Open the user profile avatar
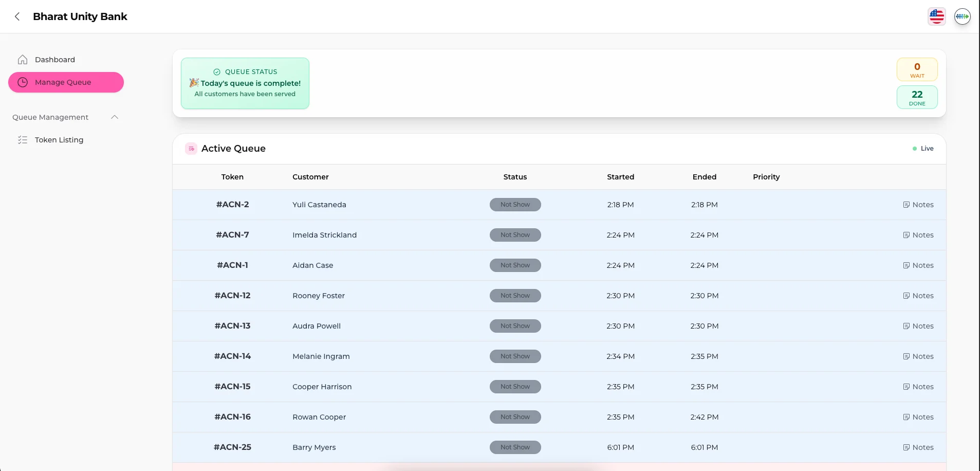The height and width of the screenshot is (471, 980). pos(962,16)
